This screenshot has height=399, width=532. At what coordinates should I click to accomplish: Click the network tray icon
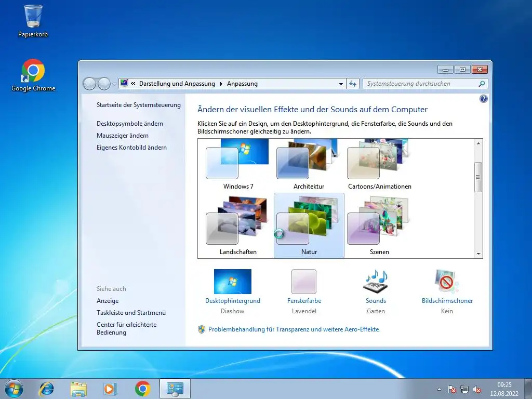coord(464,389)
